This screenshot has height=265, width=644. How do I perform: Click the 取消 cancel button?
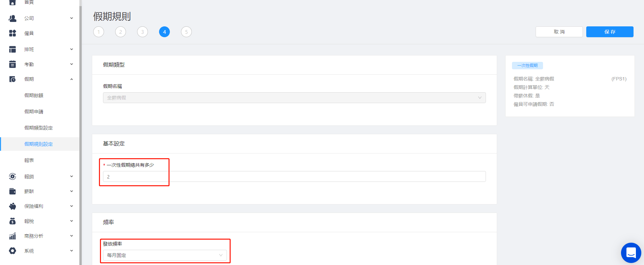(559, 32)
